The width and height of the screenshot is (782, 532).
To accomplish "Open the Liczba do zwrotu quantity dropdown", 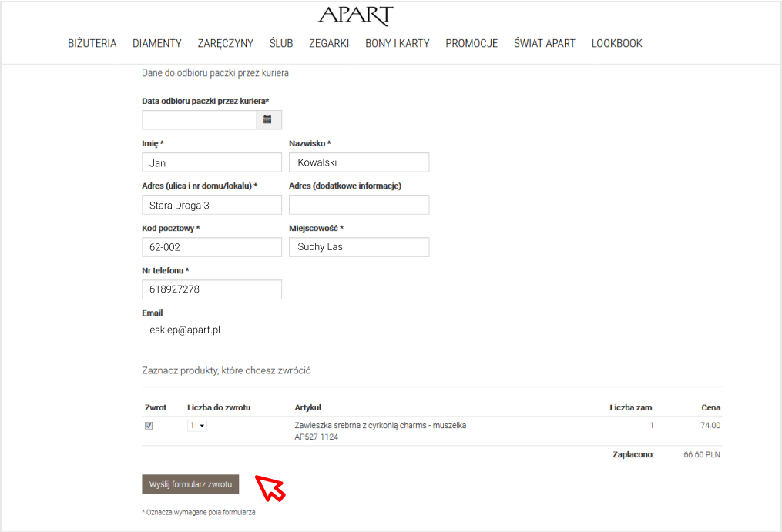I will coord(197,425).
